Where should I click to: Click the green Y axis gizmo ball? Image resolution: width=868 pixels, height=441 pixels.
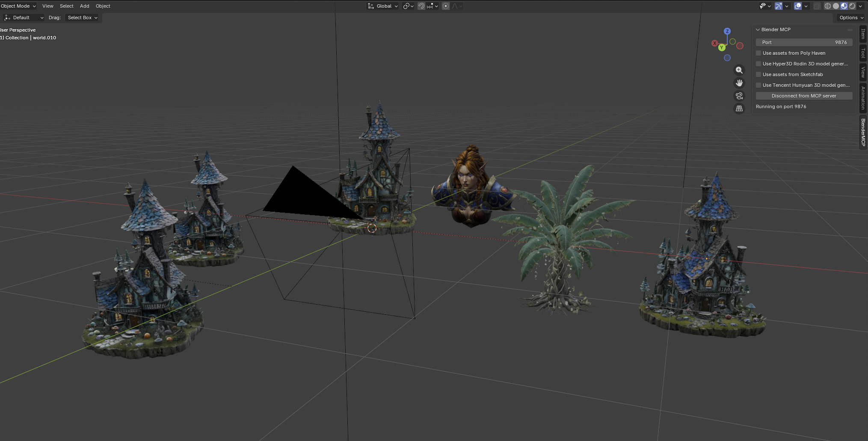pos(722,47)
